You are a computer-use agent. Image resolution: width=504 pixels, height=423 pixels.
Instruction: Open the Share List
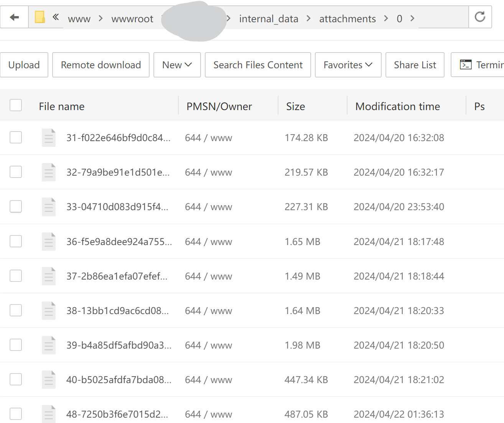(x=415, y=65)
